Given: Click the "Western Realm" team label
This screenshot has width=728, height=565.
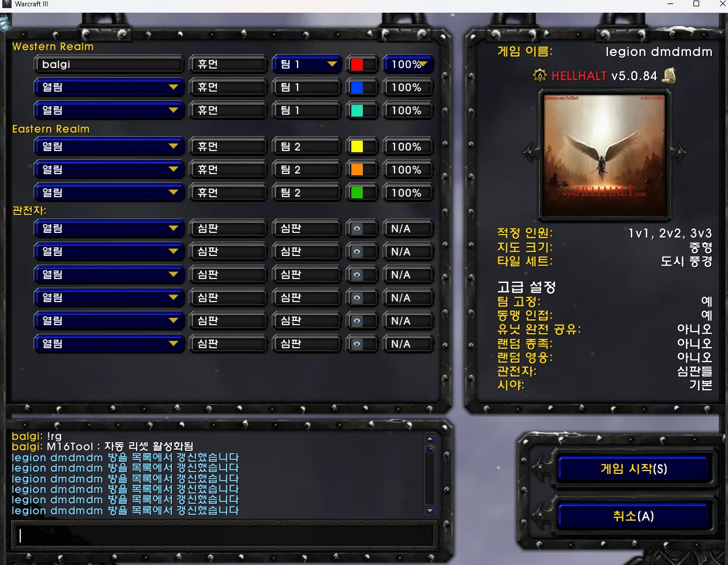Looking at the screenshot, I should tap(53, 47).
